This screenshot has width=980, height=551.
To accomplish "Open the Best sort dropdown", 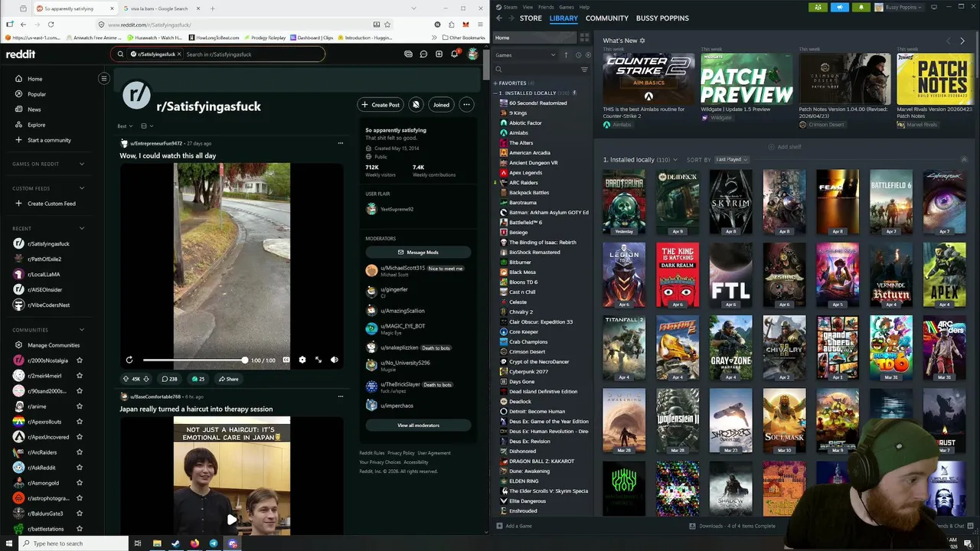I will [x=125, y=126].
